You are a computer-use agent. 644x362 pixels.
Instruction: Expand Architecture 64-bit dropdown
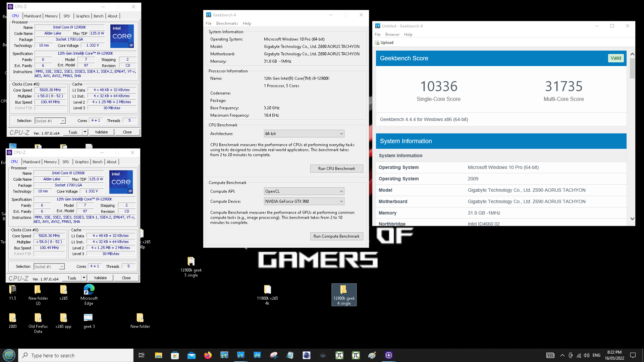pyautogui.click(x=304, y=134)
